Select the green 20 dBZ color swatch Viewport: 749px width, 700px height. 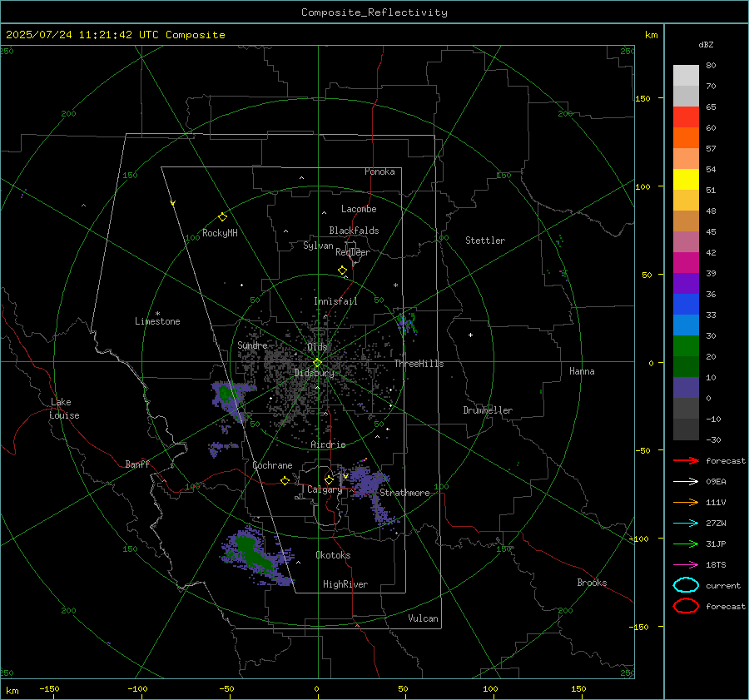pos(686,346)
